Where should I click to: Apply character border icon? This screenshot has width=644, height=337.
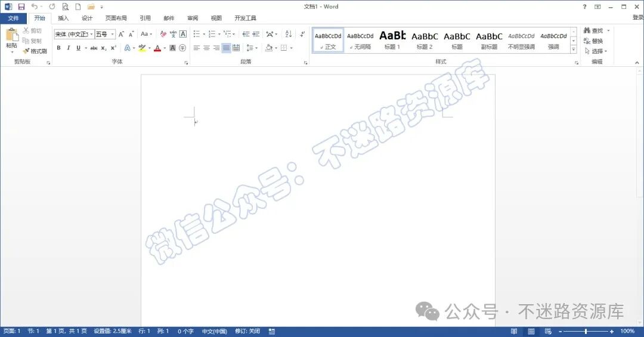pyautogui.click(x=183, y=34)
